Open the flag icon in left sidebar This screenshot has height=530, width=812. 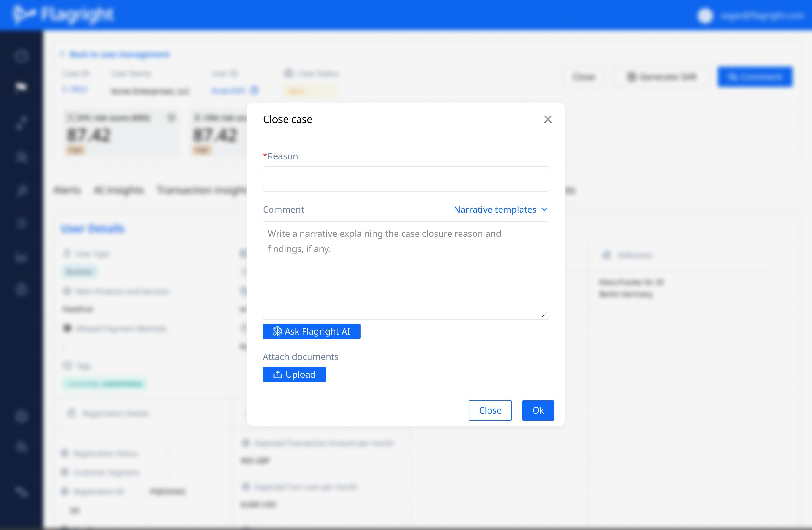pyautogui.click(x=21, y=87)
